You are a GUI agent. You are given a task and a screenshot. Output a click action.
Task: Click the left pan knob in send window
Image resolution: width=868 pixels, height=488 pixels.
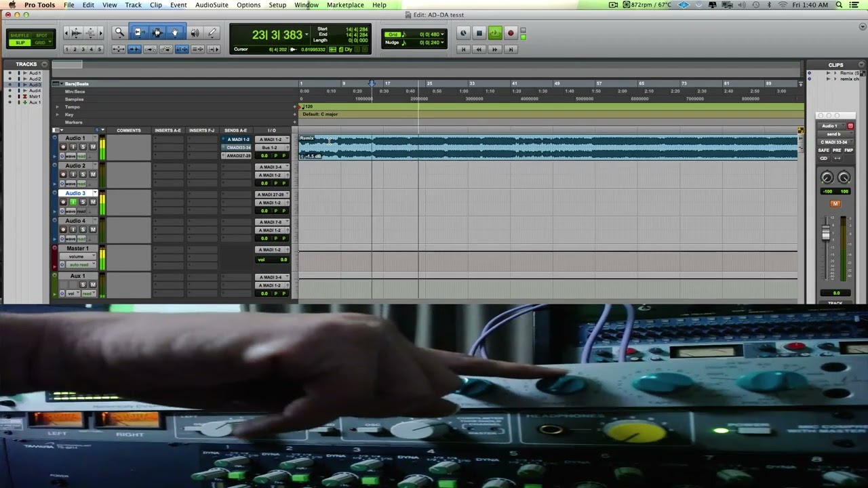click(827, 178)
